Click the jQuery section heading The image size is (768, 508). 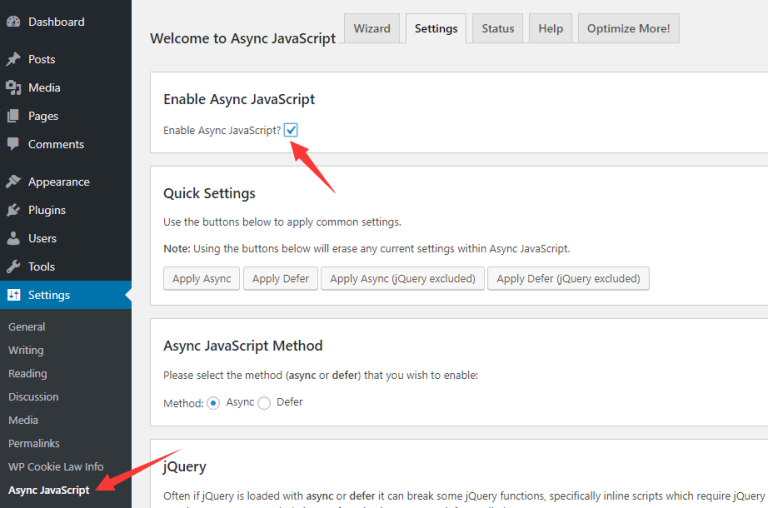(x=185, y=467)
